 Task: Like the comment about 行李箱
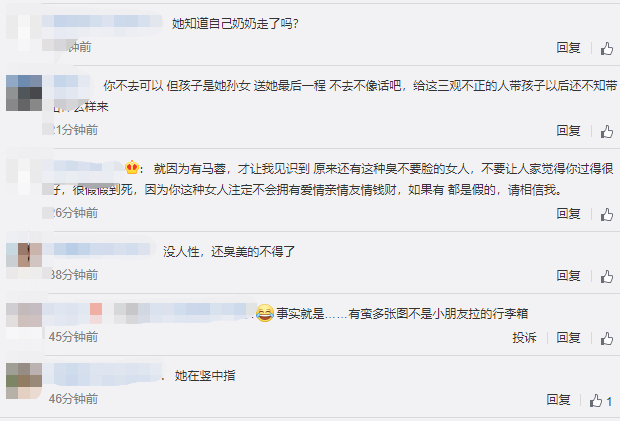607,338
